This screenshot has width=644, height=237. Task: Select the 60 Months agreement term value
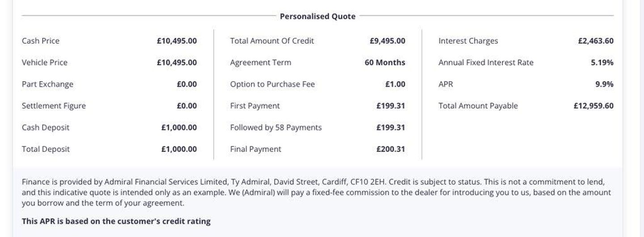pyautogui.click(x=385, y=63)
